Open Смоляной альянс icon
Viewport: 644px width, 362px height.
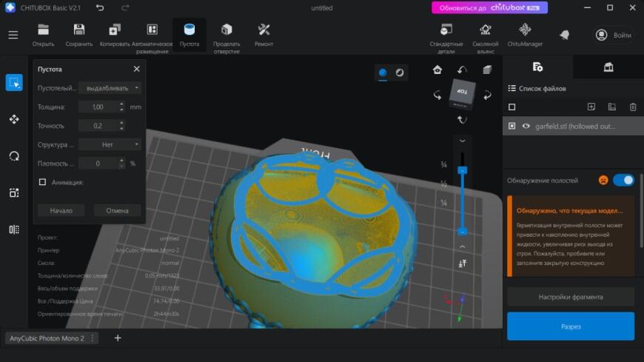click(486, 38)
